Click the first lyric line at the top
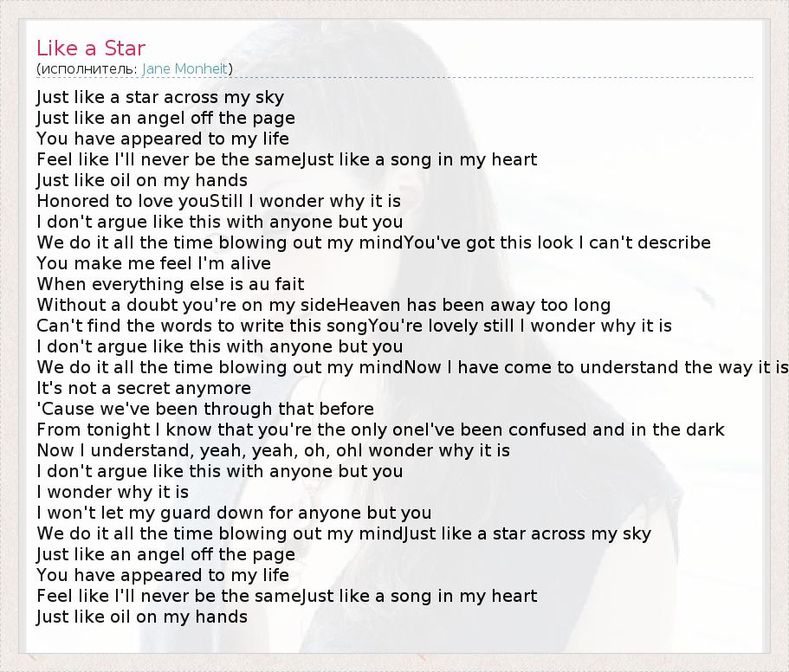The image size is (789, 672). click(160, 97)
